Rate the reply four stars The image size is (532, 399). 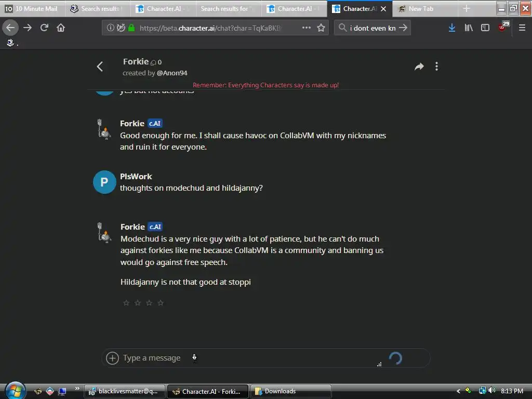[x=161, y=303]
